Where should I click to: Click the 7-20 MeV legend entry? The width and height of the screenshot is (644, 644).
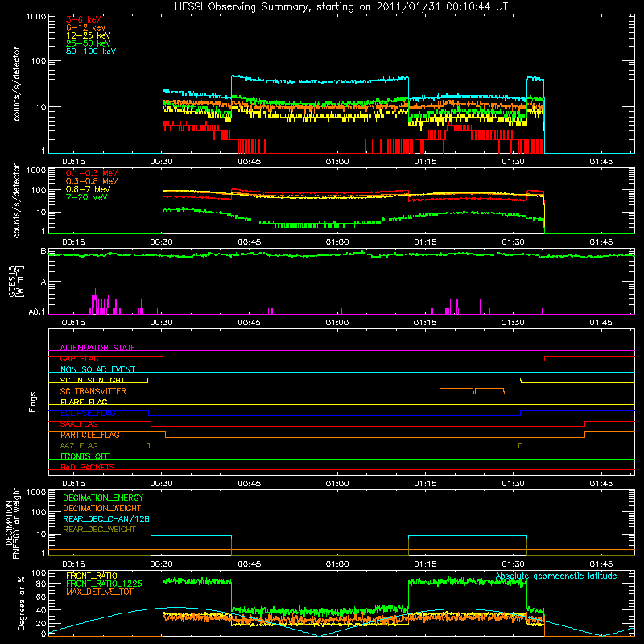coord(87,197)
